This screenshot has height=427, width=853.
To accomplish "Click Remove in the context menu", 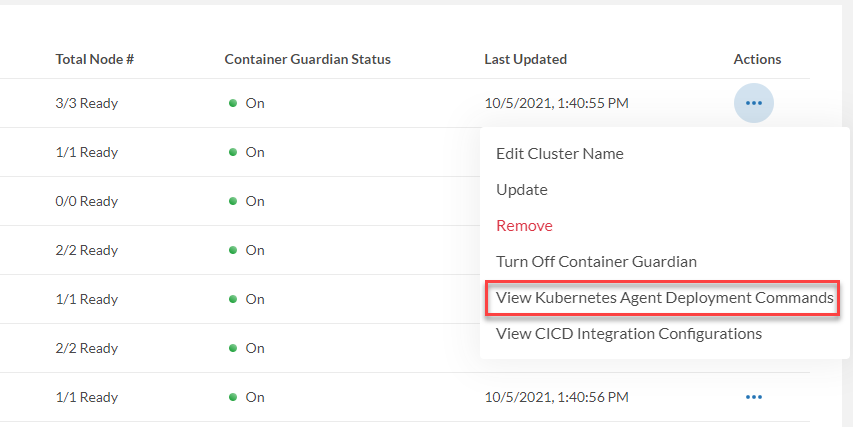I will tap(524, 226).
